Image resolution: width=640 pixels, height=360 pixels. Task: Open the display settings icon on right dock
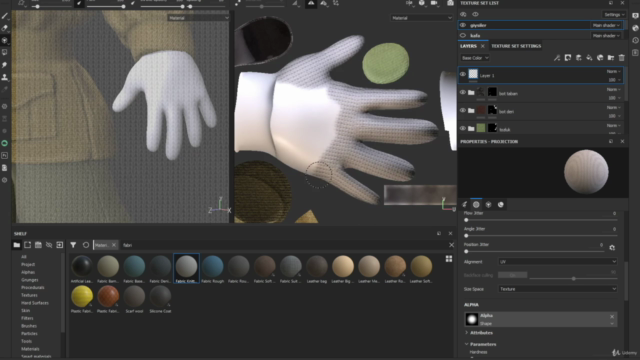[x=635, y=16]
